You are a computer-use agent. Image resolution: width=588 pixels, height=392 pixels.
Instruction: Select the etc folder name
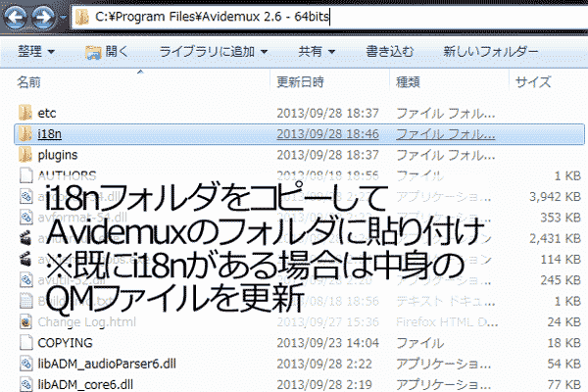(47, 113)
